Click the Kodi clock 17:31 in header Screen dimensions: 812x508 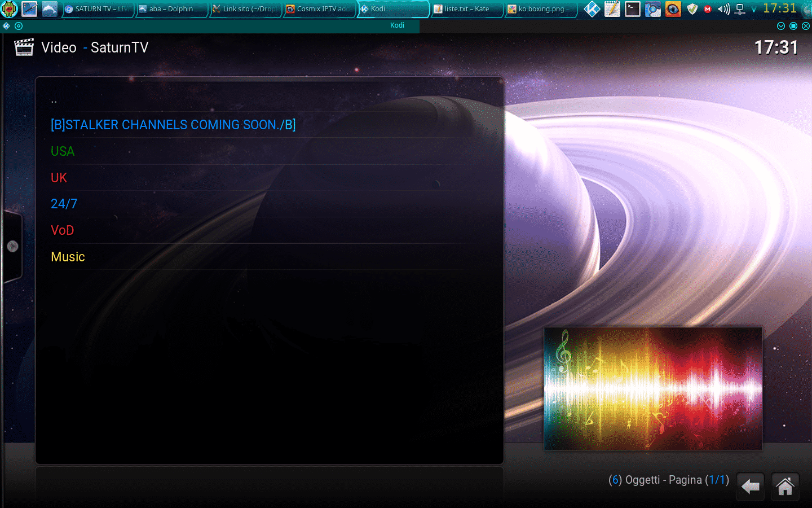pyautogui.click(x=776, y=47)
